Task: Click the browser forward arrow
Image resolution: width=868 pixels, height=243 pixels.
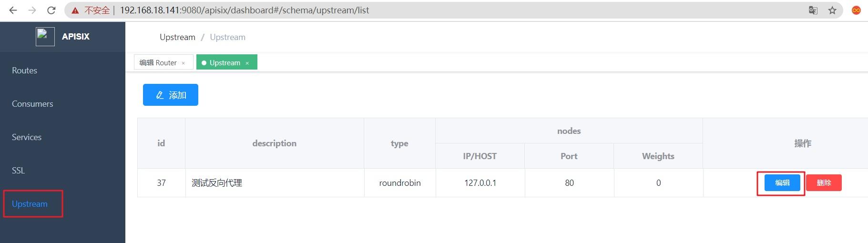Action: (x=32, y=10)
